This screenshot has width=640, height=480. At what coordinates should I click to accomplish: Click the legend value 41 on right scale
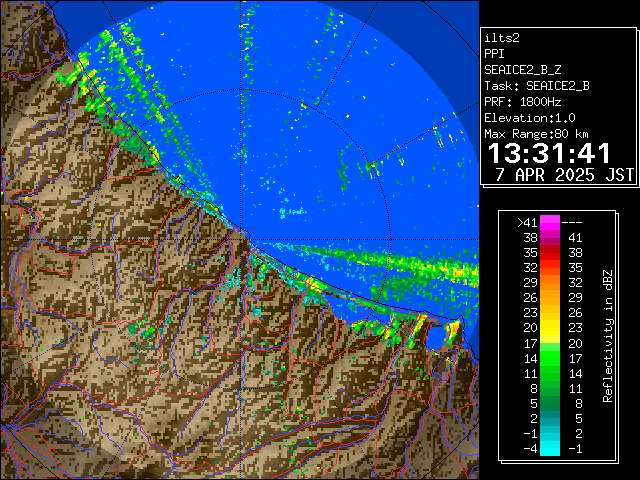575,238
